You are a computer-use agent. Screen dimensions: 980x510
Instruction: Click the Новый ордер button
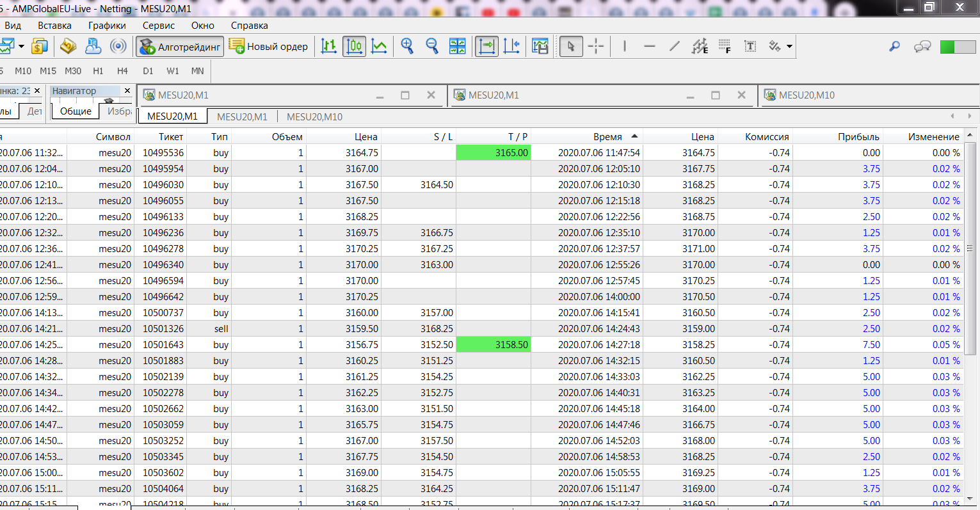pos(269,47)
